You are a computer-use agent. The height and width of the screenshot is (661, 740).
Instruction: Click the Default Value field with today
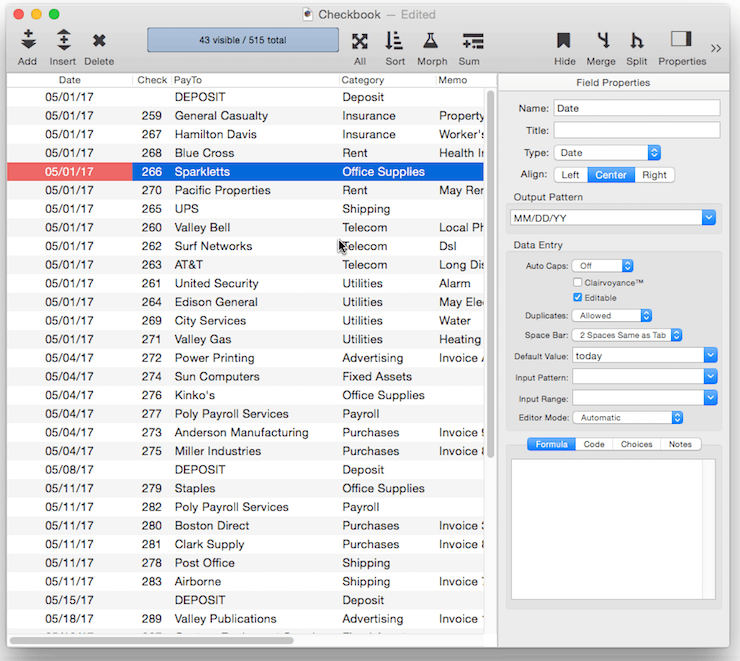coord(638,355)
